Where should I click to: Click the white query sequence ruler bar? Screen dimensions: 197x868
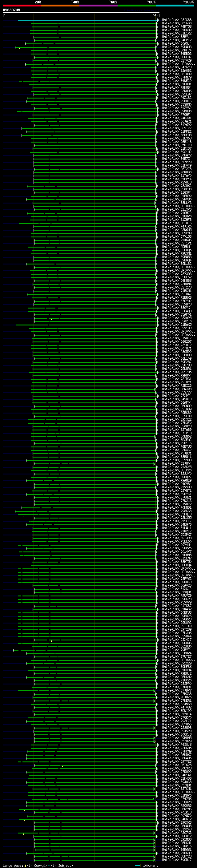(81, 12)
